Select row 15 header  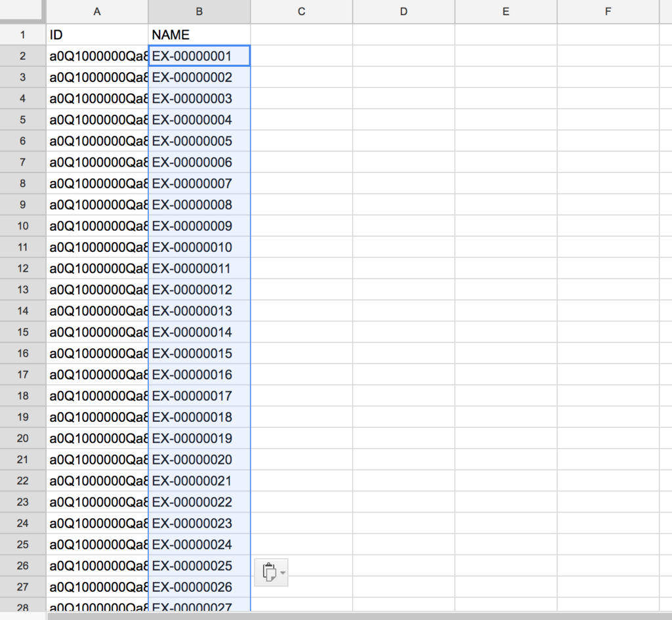[x=23, y=332]
